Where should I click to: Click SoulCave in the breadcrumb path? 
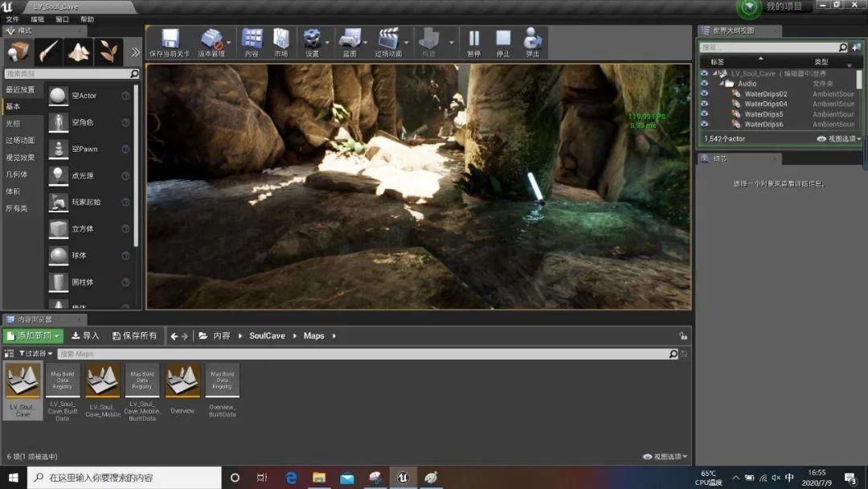(267, 335)
